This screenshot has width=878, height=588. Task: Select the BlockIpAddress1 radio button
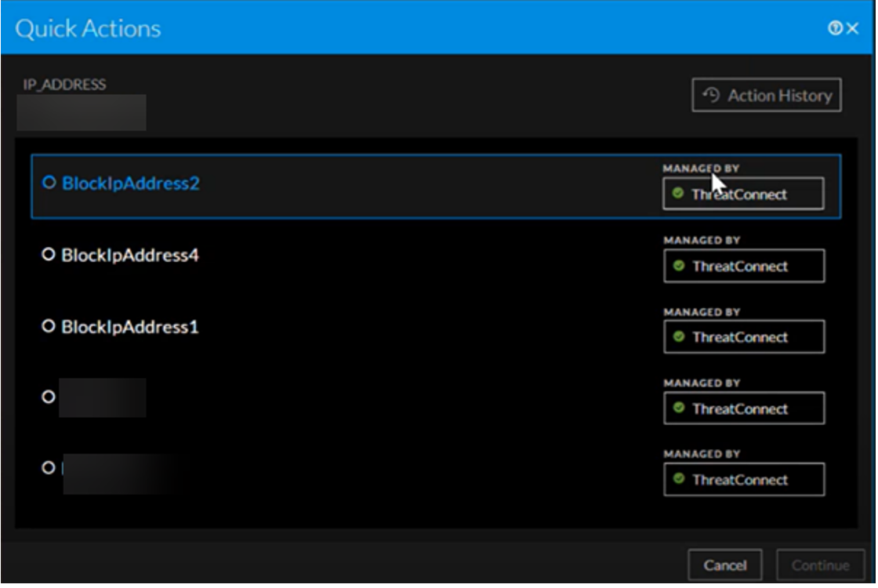click(49, 326)
